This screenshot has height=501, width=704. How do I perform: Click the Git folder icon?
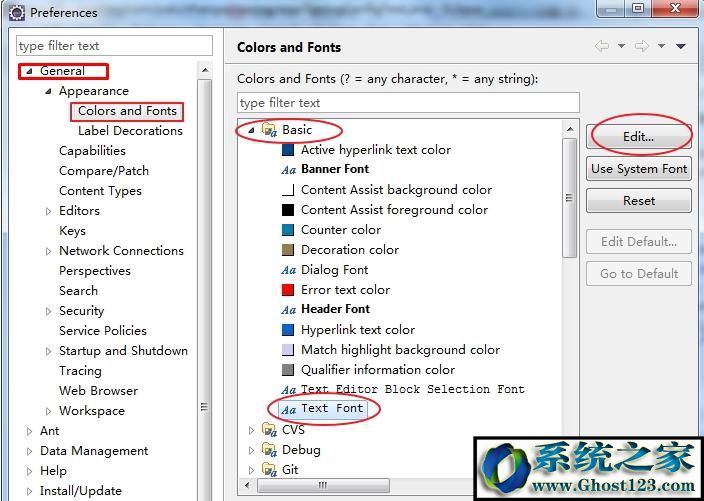(x=269, y=470)
